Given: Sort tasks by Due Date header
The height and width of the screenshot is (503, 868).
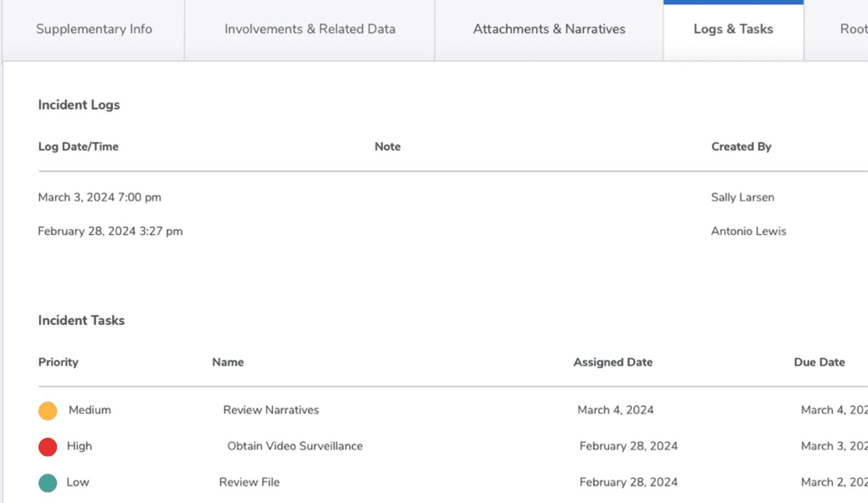Looking at the screenshot, I should point(819,362).
